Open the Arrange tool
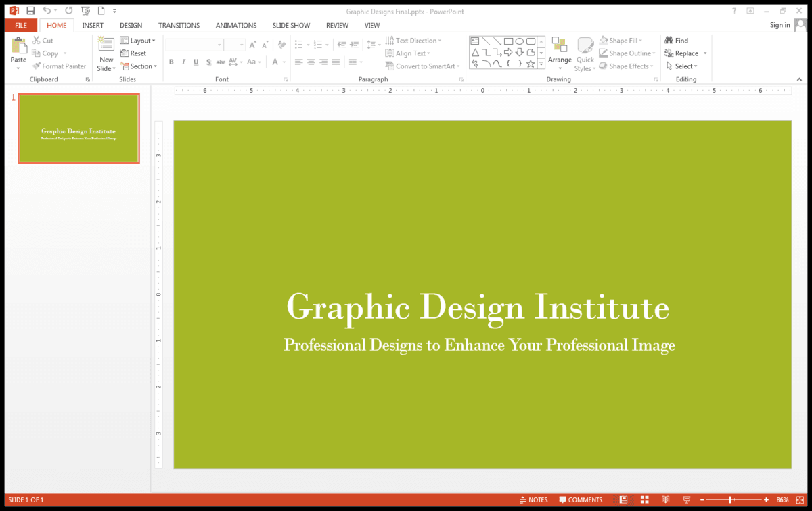This screenshot has height=511, width=812. point(560,53)
